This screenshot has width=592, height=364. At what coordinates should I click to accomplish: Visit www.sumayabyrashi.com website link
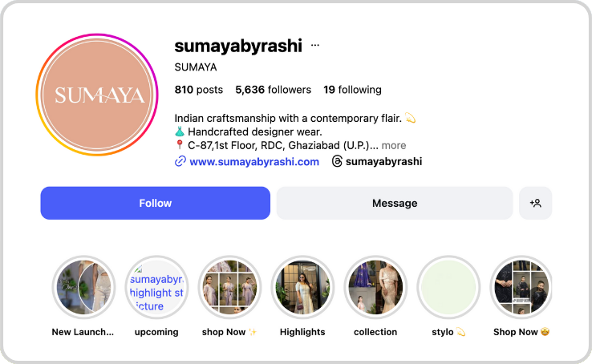254,162
